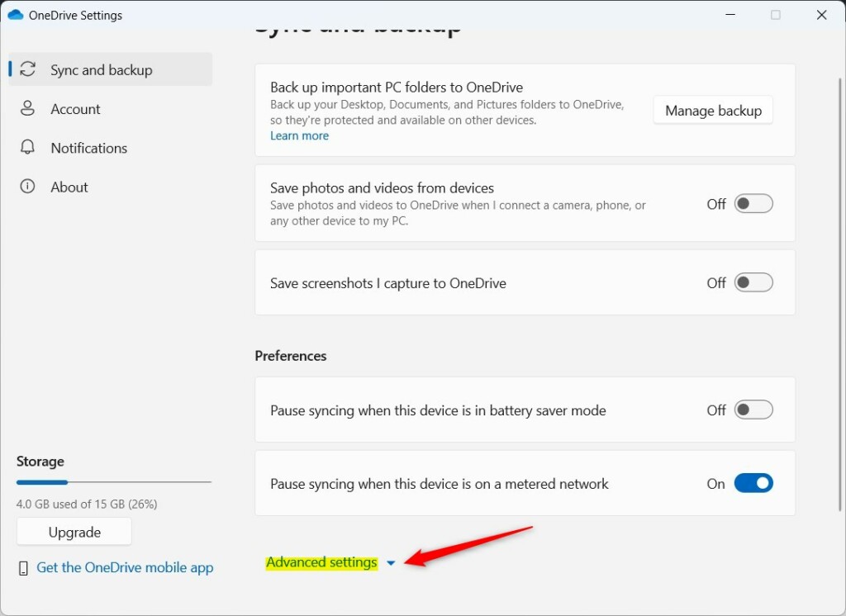The image size is (846, 616).
Task: Click the Notifications bell icon
Action: point(27,147)
